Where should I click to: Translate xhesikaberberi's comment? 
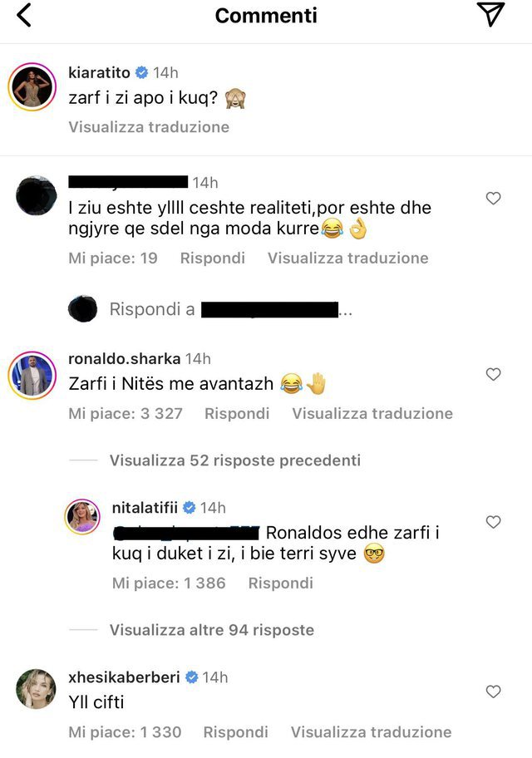[x=371, y=732]
